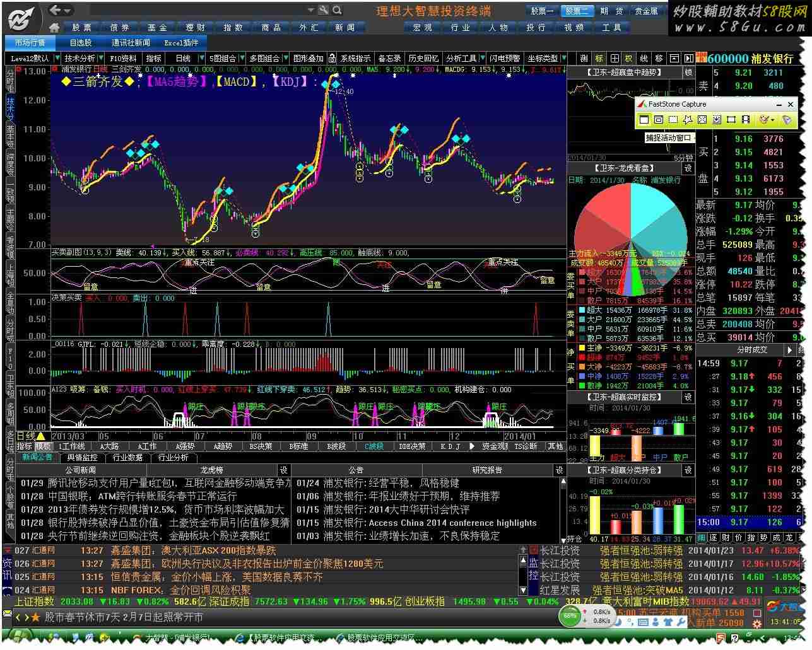Open the 债券 menu
This screenshot has height=650, width=812.
coord(120,28)
